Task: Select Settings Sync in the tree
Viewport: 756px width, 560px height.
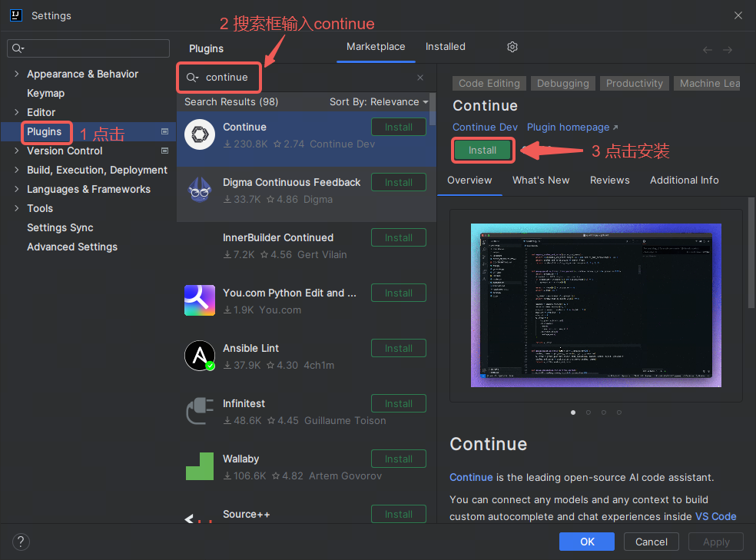Action: (60, 228)
